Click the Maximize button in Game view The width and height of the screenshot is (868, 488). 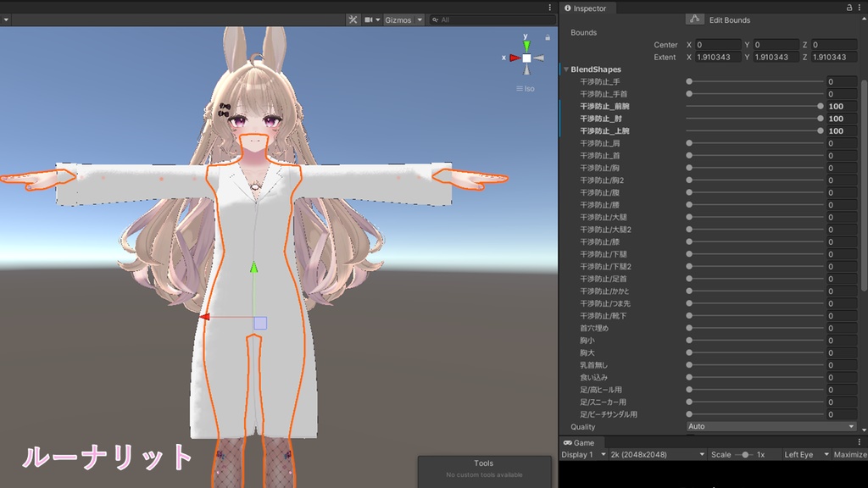pos(850,455)
